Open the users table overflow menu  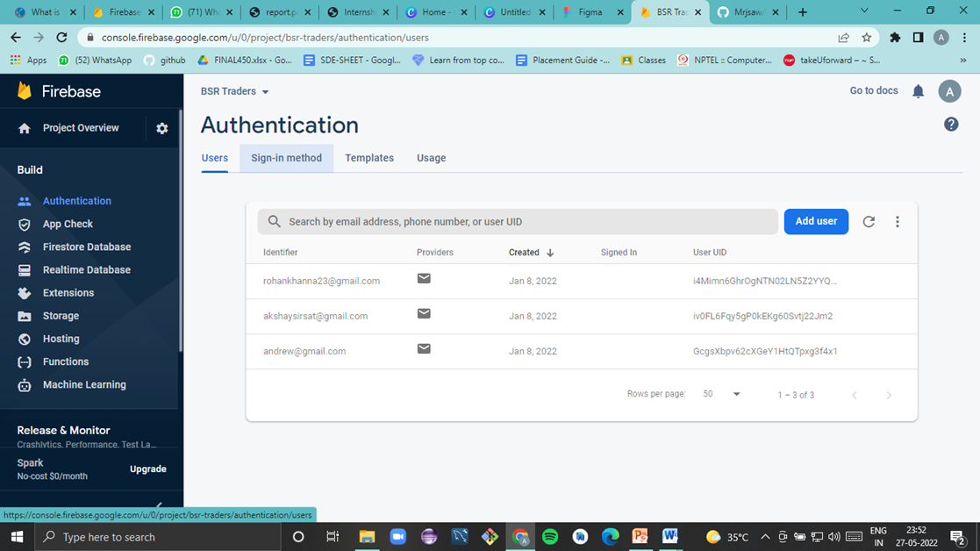pyautogui.click(x=897, y=221)
